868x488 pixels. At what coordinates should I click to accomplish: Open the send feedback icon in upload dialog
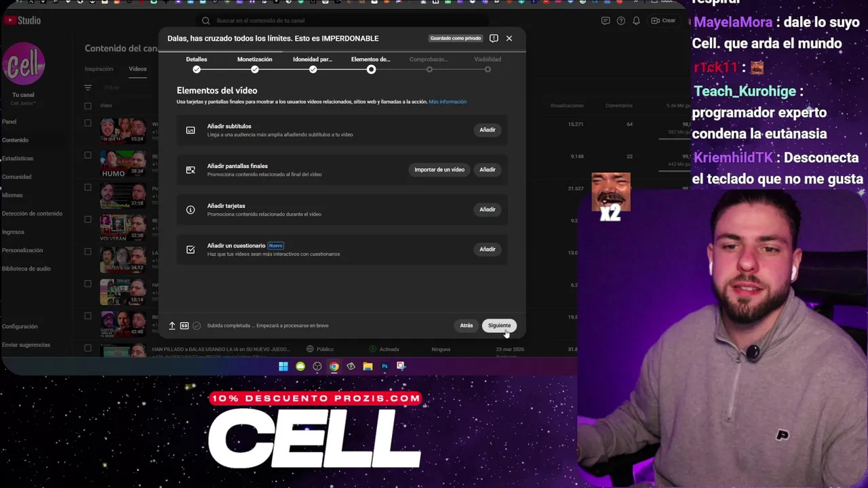tap(494, 39)
